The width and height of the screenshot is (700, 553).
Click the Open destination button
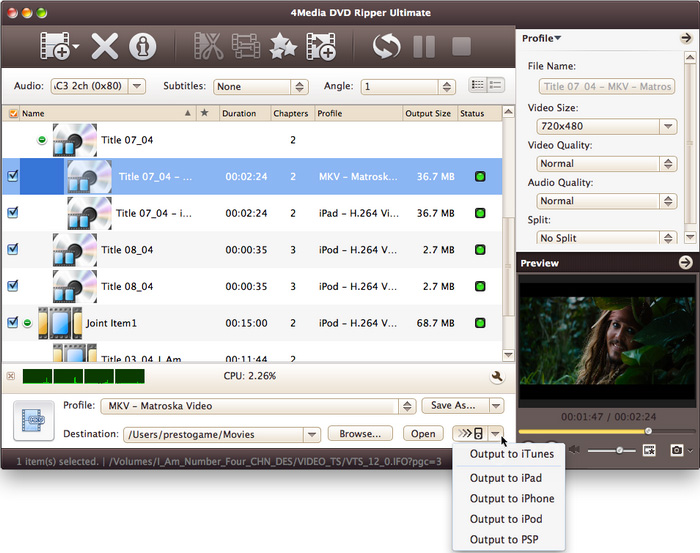point(423,434)
